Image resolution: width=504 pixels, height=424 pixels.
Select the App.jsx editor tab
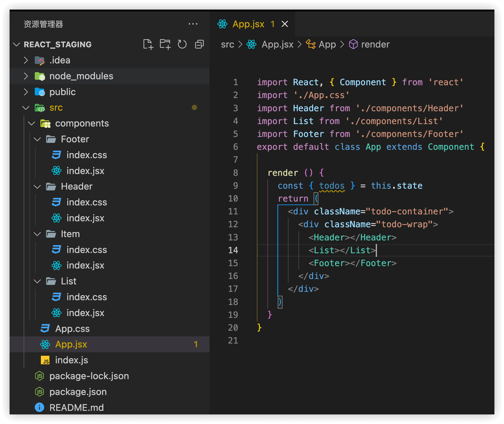[x=252, y=24]
